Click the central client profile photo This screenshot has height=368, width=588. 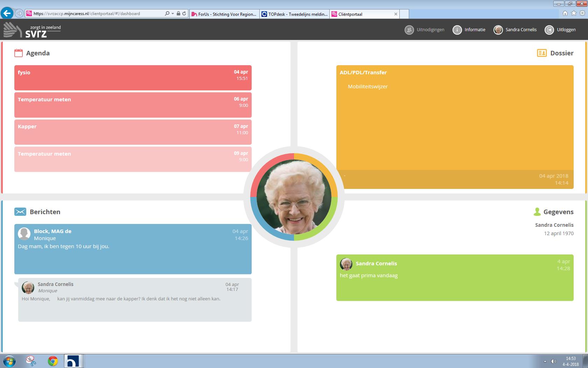click(x=294, y=197)
